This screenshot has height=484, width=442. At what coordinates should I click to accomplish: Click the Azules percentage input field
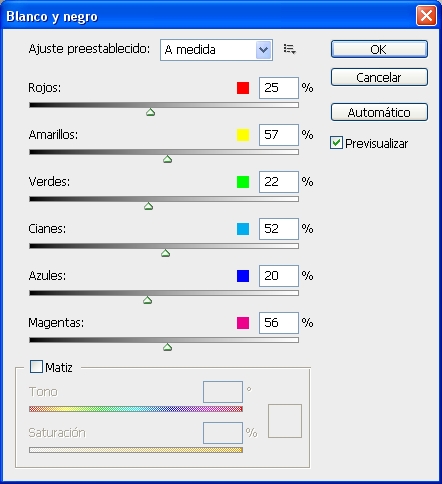[279, 276]
